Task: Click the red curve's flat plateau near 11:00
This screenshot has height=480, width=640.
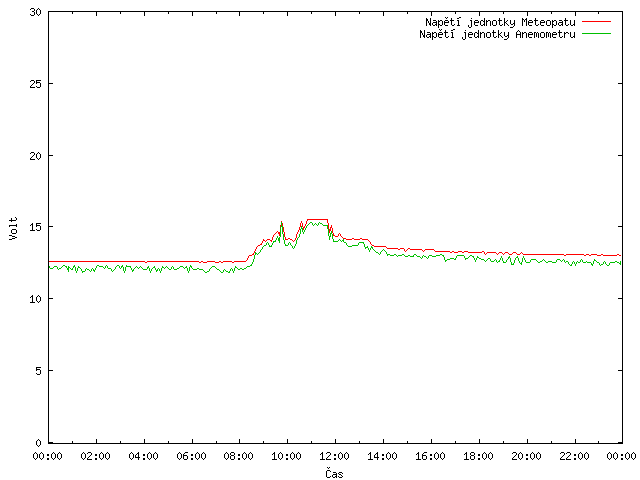Action: pos(317,220)
